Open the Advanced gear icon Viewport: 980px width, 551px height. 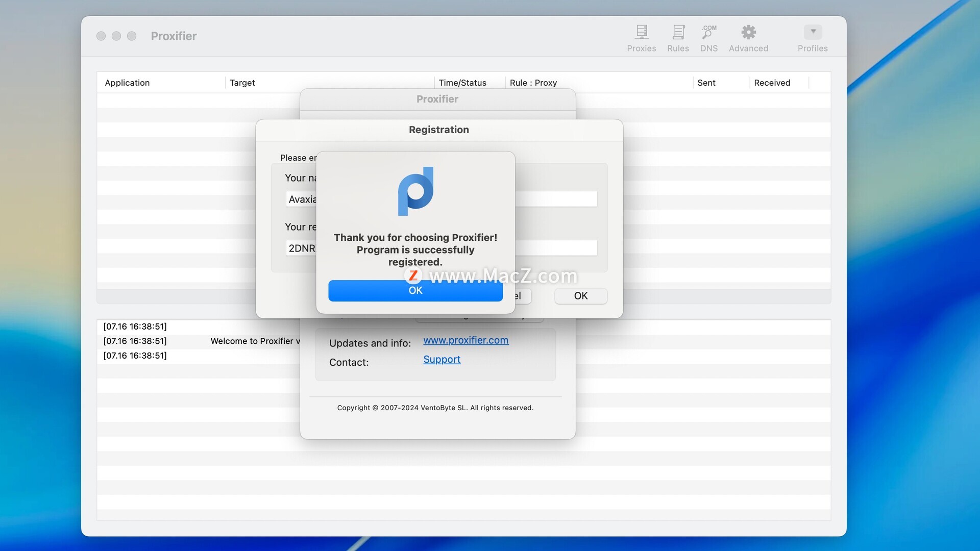point(748,38)
